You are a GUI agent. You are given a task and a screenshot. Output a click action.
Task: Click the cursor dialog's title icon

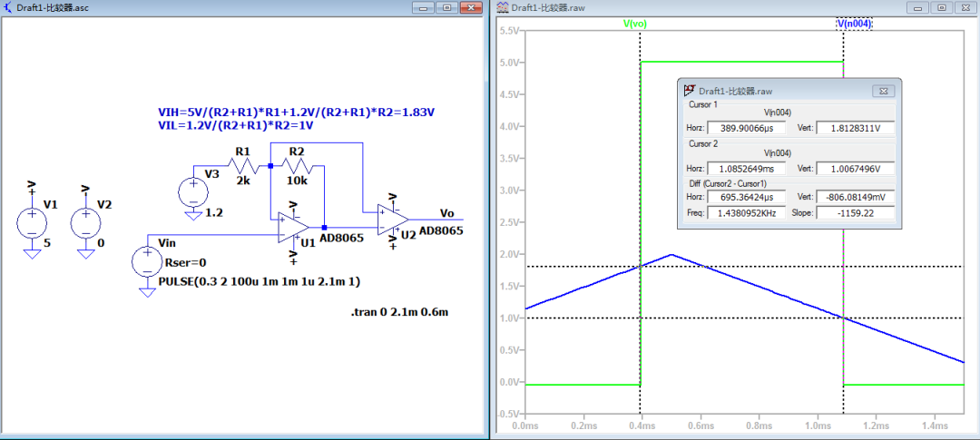tap(689, 91)
